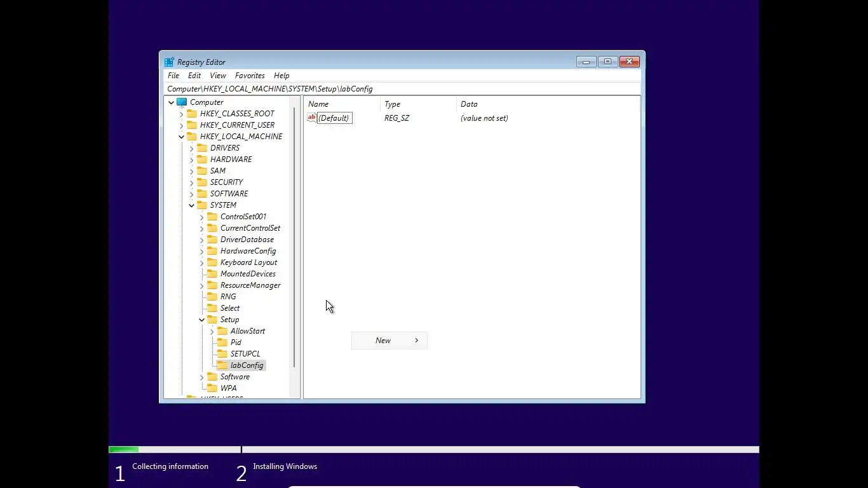Viewport: 868px width, 488px height.
Task: Collapse the Setup key arrow
Action: 201,320
